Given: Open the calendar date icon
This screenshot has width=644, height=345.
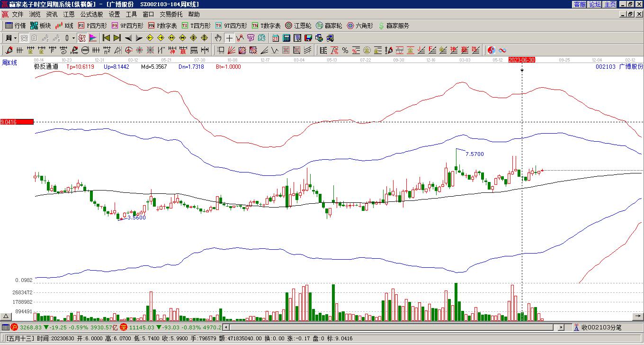Looking at the screenshot, I should click(276, 38).
